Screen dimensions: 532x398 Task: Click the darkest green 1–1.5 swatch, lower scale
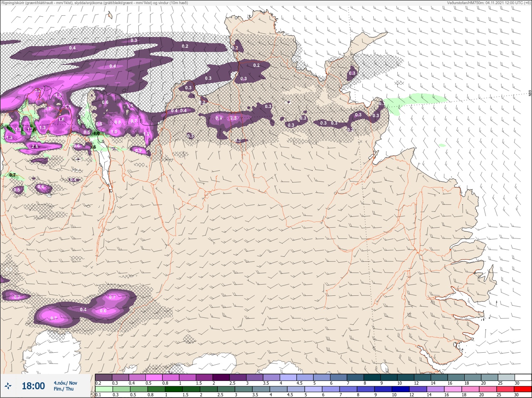[x=174, y=389]
